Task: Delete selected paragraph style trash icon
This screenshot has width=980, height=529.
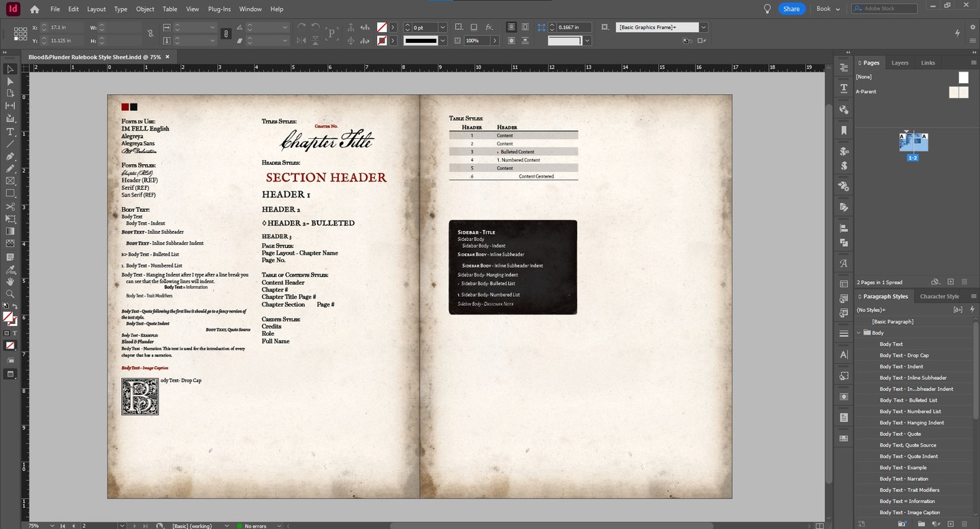Action: click(966, 524)
